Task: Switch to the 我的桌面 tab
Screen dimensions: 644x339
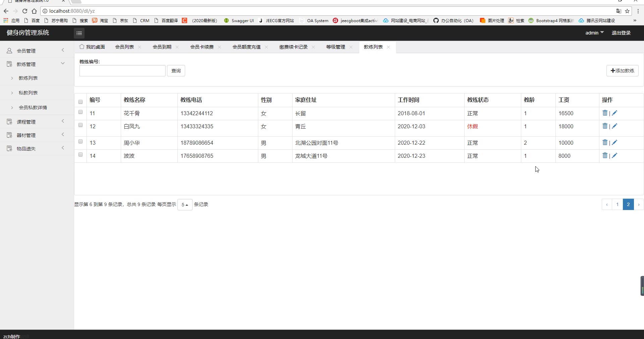Action: (92, 47)
